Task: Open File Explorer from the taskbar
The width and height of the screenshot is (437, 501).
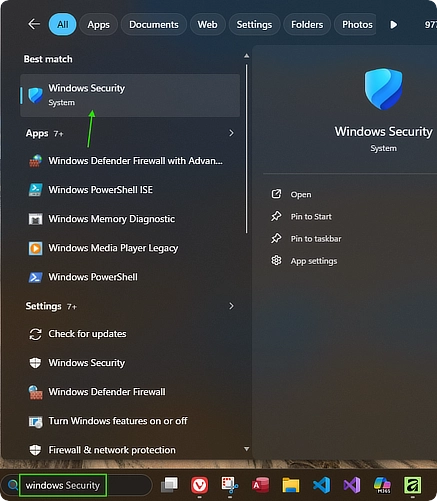Action: (291, 485)
